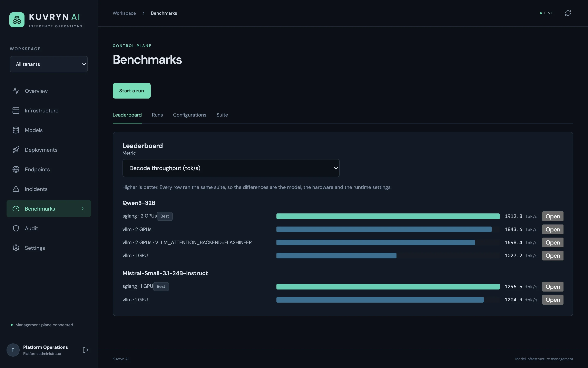Open the FLASHINFER backend run
The image size is (588, 368).
pos(552,243)
